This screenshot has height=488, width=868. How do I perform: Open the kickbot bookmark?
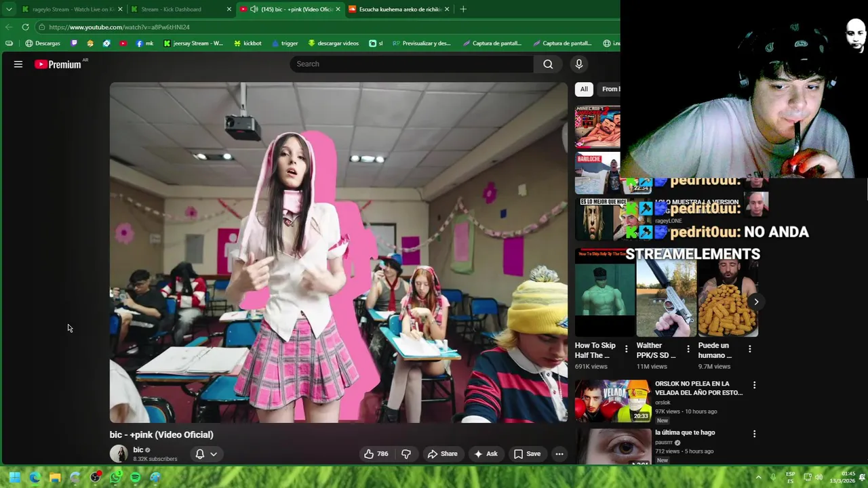coord(248,43)
